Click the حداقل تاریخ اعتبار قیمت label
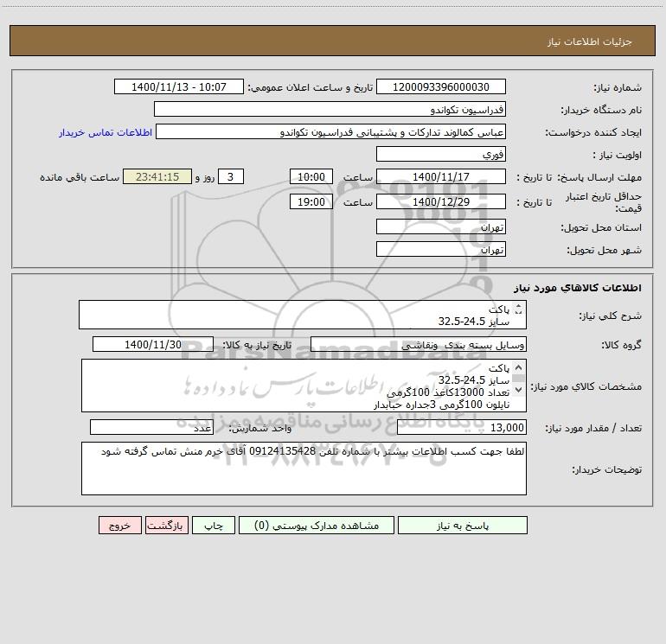Screen dimensions: 666x644 [x=604, y=202]
